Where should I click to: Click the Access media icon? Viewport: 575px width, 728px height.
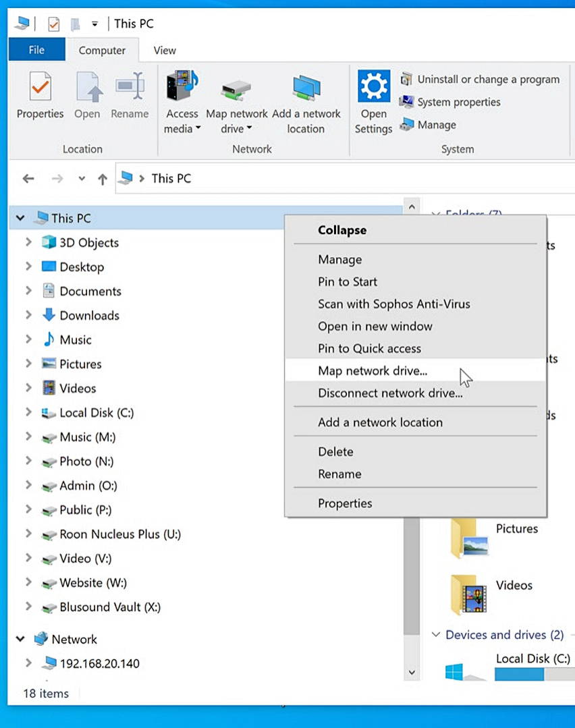[x=182, y=86]
